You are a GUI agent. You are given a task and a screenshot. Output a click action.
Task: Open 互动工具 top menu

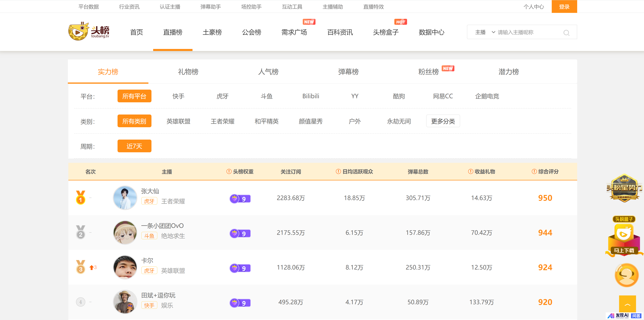[292, 7]
